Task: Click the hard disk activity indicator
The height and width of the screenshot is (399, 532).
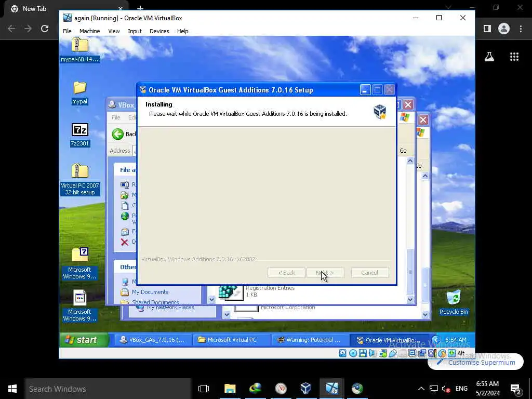Action: [x=343, y=353]
